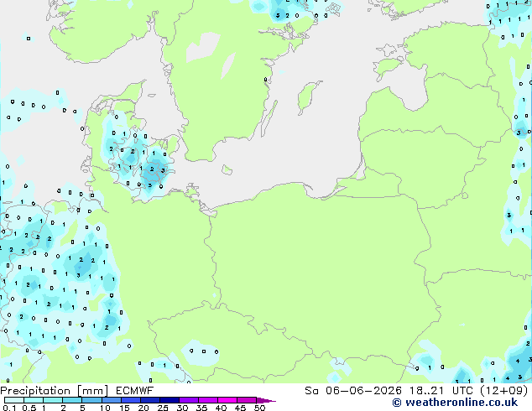Click the "(12+09)" forecast run text
The height and width of the screenshot is (411, 532).
tap(504, 391)
